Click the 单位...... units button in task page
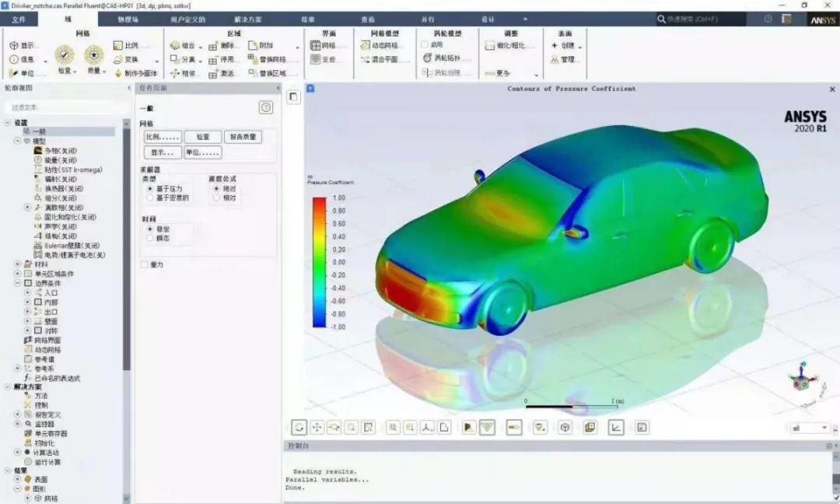 click(203, 152)
